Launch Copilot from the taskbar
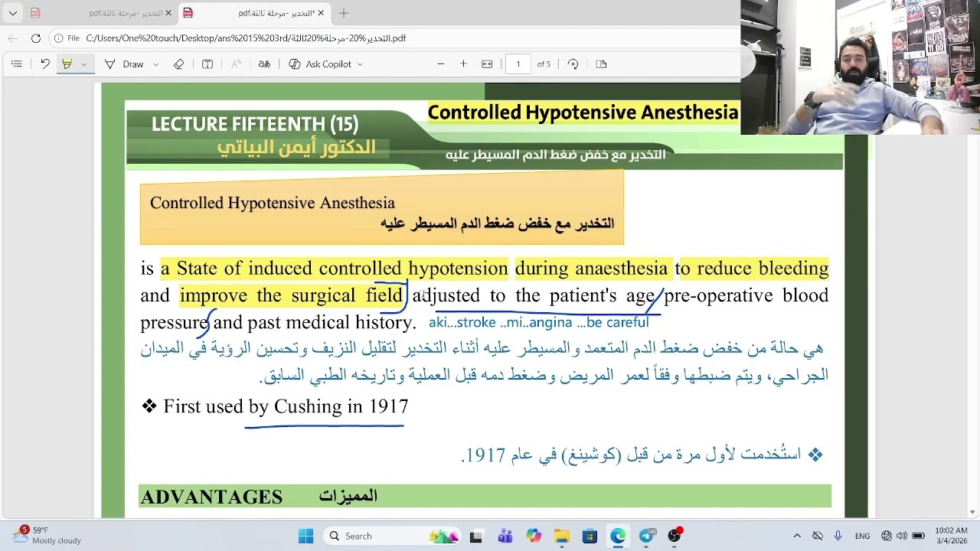The height and width of the screenshot is (551, 980). pyautogui.click(x=534, y=536)
